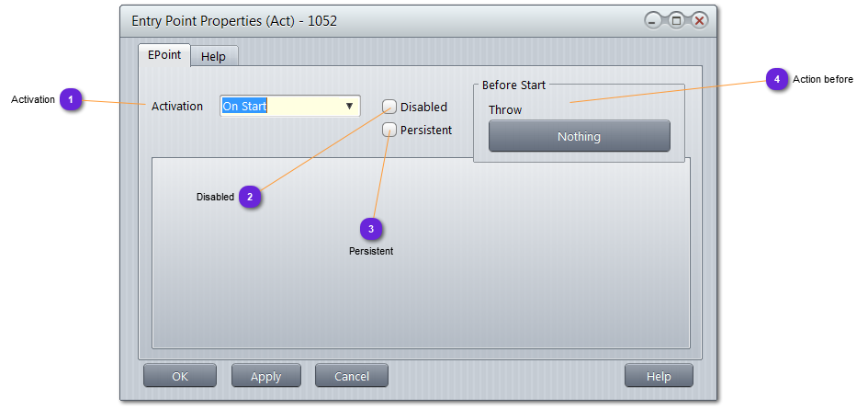Click the Apply button
The height and width of the screenshot is (409, 868).
point(266,376)
